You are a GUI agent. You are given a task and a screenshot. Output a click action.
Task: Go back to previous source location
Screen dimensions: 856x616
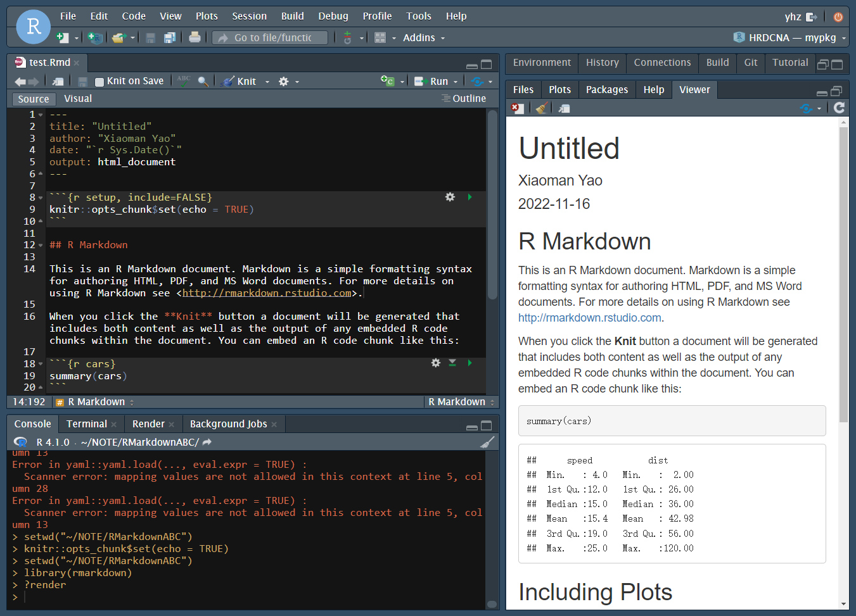20,82
